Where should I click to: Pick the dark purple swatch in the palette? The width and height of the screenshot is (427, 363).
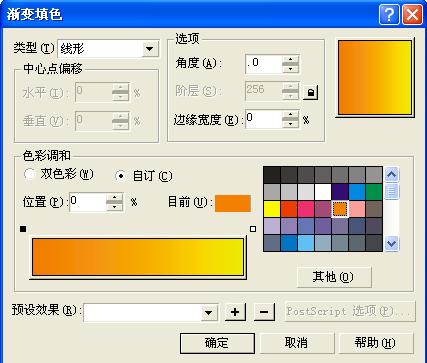click(340, 192)
